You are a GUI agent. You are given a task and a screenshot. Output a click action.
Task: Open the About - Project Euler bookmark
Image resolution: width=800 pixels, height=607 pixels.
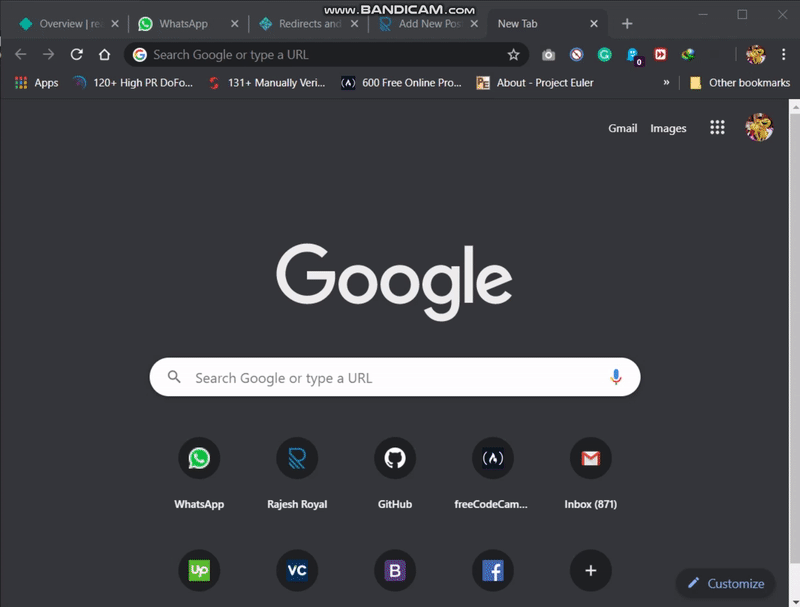(535, 83)
